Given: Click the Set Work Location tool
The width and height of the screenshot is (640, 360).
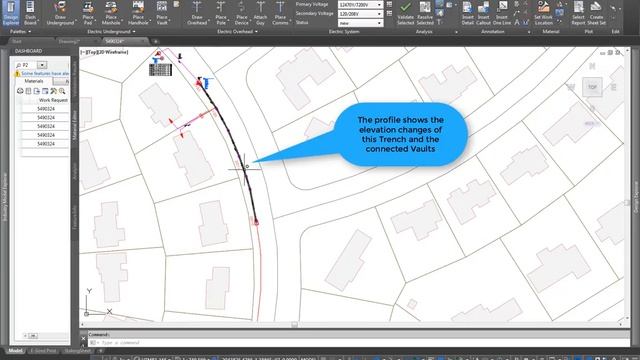Looking at the screenshot, I should [x=544, y=13].
